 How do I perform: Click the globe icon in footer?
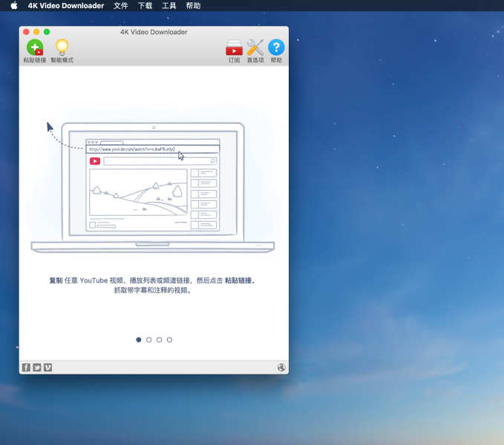coord(281,367)
